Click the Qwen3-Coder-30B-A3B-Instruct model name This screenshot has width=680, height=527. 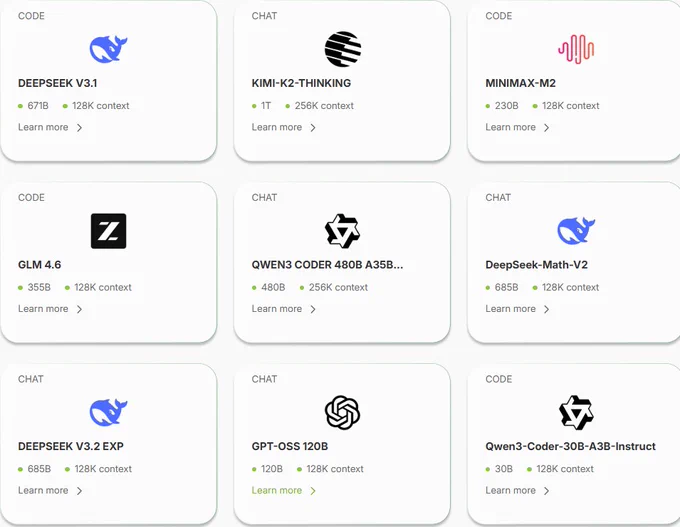click(x=570, y=446)
